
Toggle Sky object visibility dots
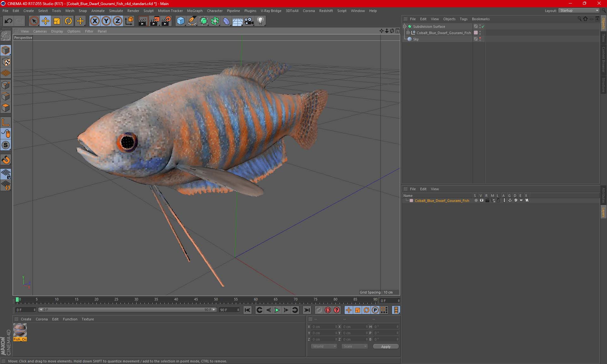click(x=480, y=39)
